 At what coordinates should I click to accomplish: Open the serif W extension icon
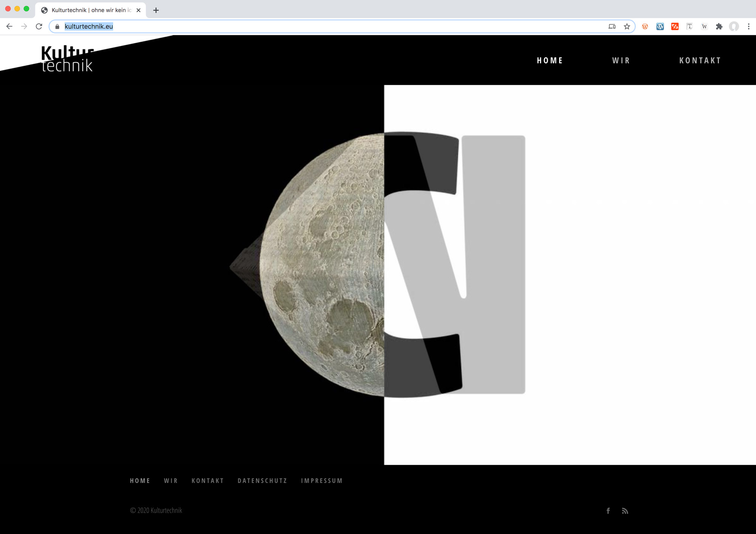(704, 26)
